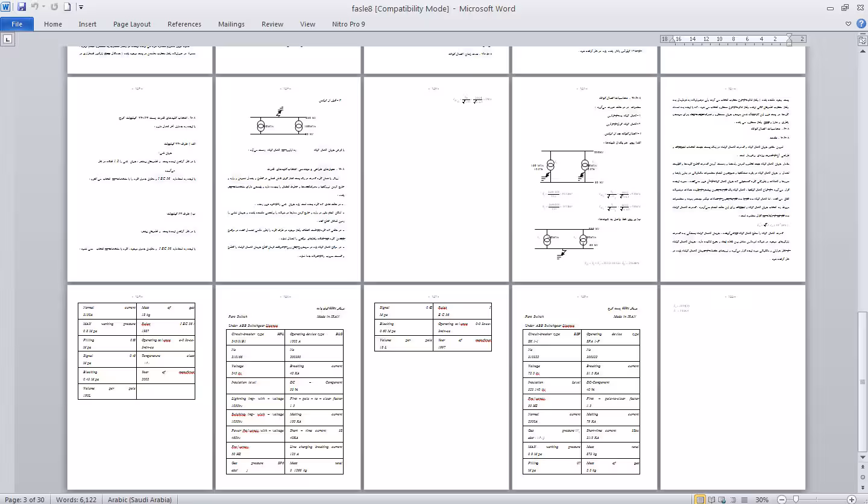Image resolution: width=868 pixels, height=504 pixels.
Task: Click the Redo icon
Action: point(54,7)
